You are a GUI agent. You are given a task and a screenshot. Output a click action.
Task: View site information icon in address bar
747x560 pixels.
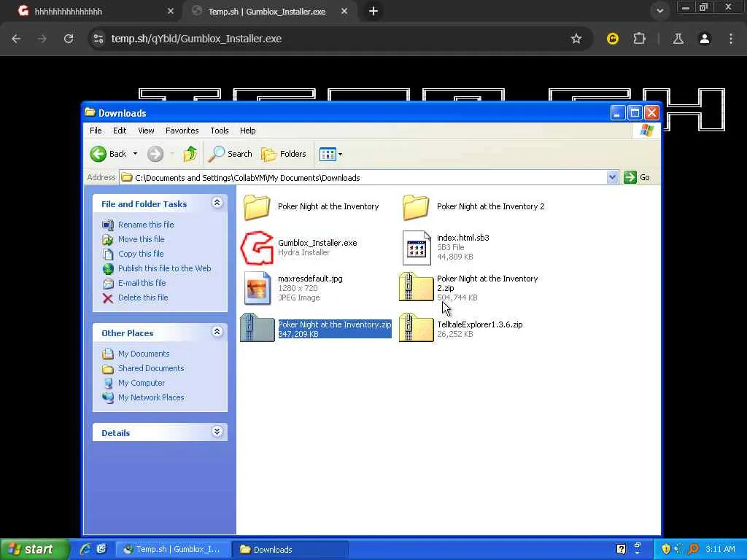coord(98,39)
